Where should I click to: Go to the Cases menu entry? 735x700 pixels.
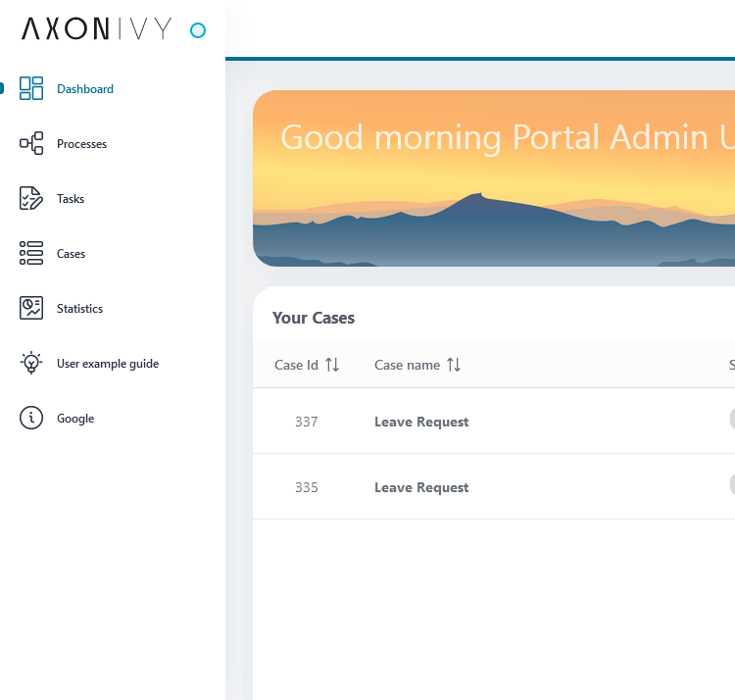[x=71, y=254]
